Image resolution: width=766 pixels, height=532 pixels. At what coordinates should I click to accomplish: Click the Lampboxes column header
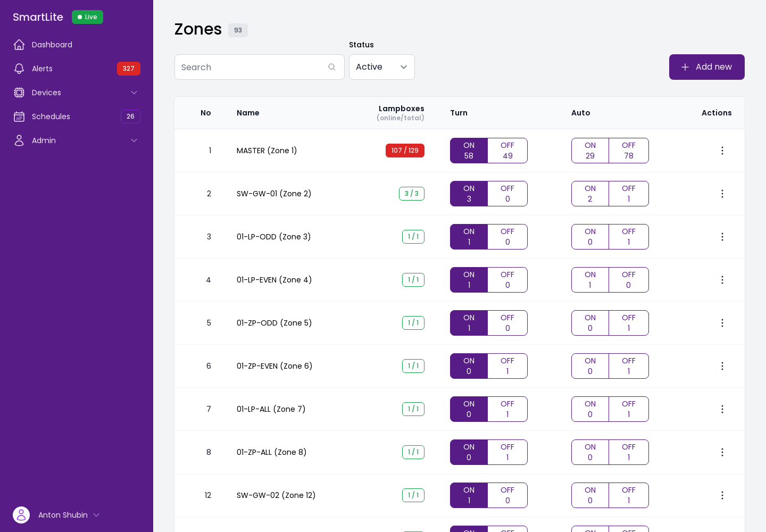coord(401,113)
